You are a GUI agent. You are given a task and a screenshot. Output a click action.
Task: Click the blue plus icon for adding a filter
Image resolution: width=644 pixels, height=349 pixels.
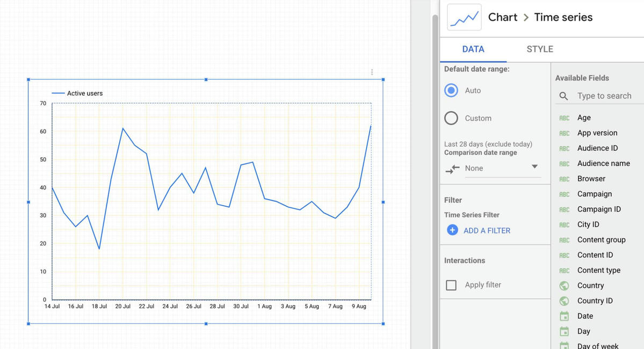click(452, 230)
